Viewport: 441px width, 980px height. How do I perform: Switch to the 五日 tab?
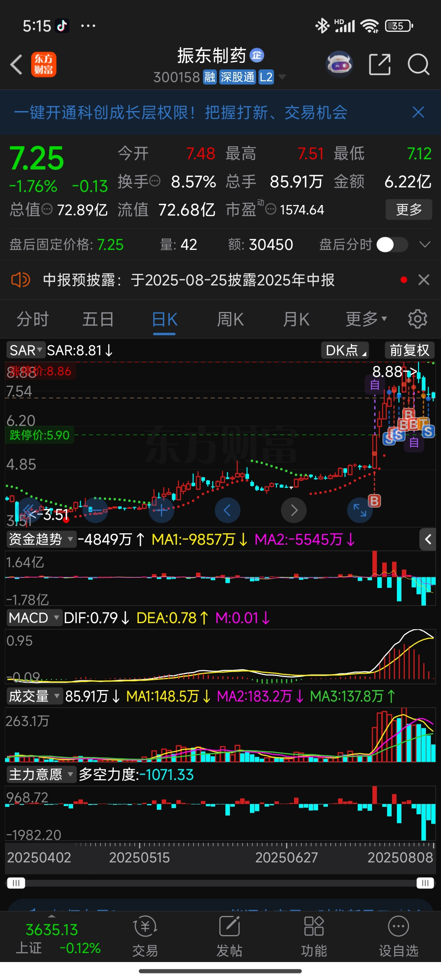click(98, 319)
